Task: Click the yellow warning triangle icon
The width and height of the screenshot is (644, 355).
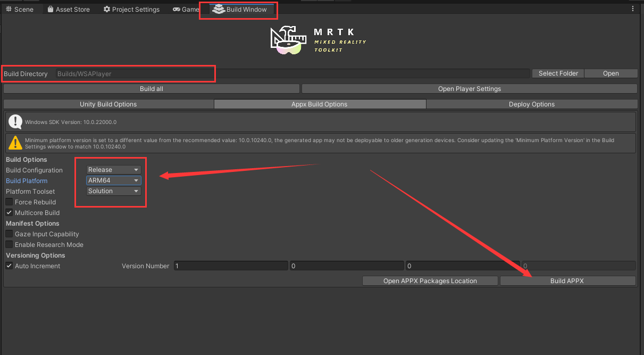Action: [x=15, y=143]
